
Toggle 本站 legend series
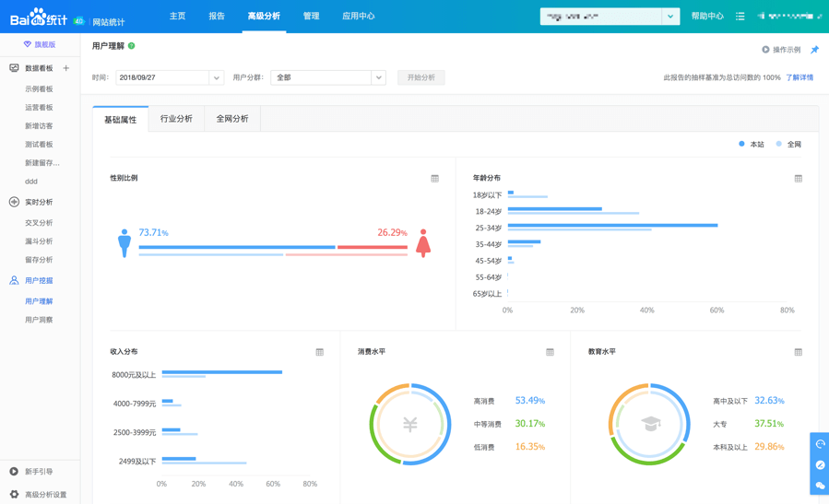tap(752, 145)
